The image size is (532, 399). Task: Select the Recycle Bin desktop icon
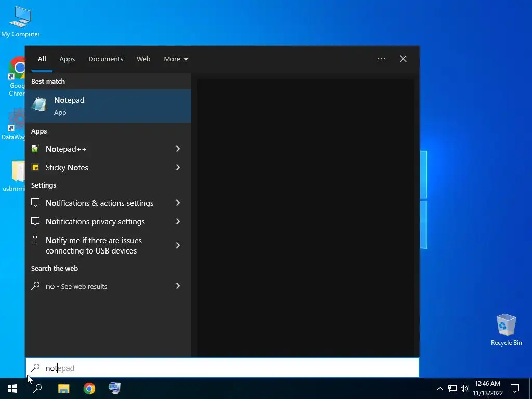click(506, 330)
